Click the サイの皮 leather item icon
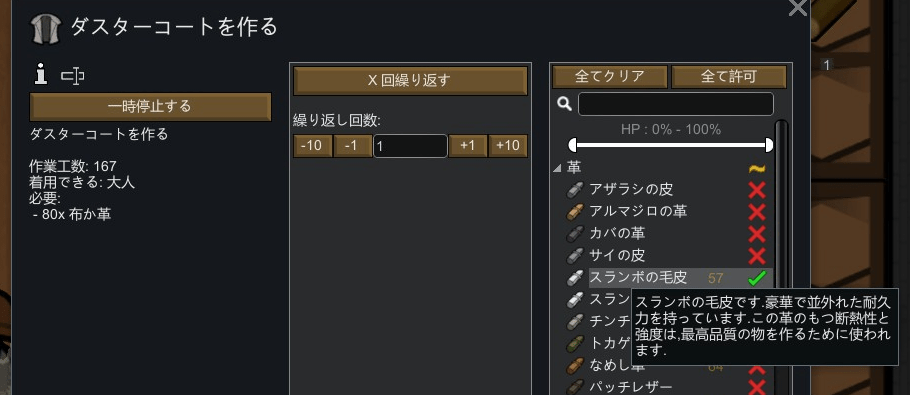Viewport: 910px width, 395px height. pyautogui.click(x=575, y=255)
